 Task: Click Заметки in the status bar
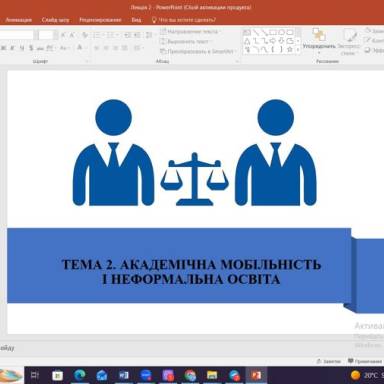point(329,361)
